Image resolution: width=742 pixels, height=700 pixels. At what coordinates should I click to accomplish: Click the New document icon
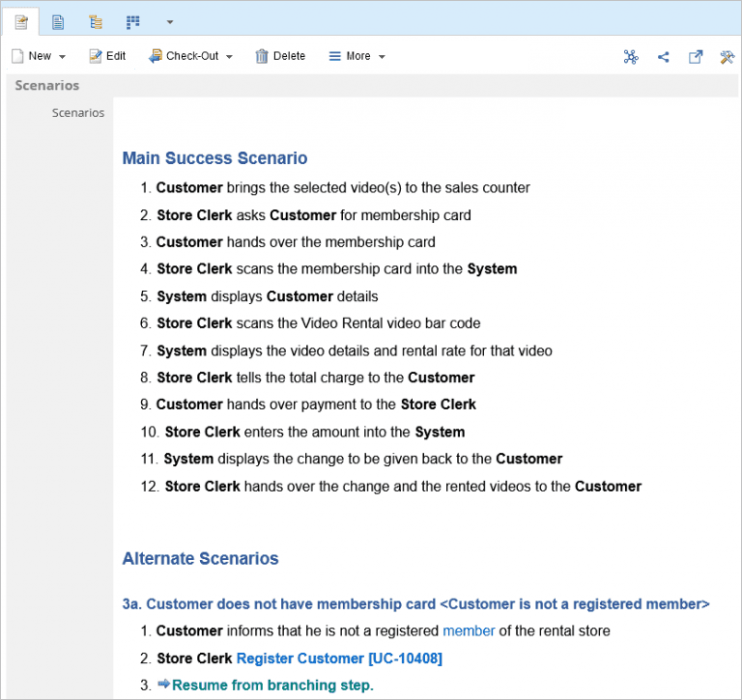pyautogui.click(x=17, y=56)
